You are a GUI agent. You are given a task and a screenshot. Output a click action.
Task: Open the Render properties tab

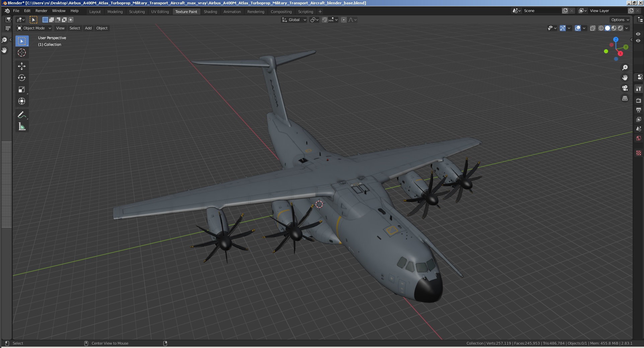[639, 100]
